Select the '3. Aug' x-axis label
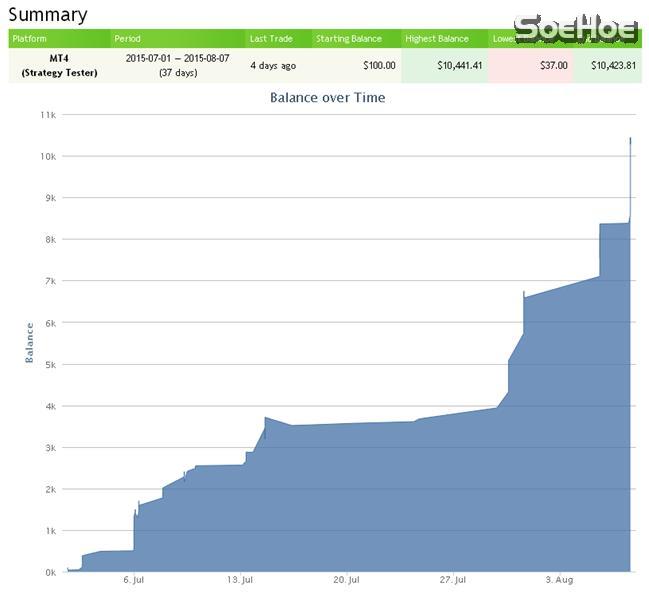649x594 pixels. [x=559, y=580]
